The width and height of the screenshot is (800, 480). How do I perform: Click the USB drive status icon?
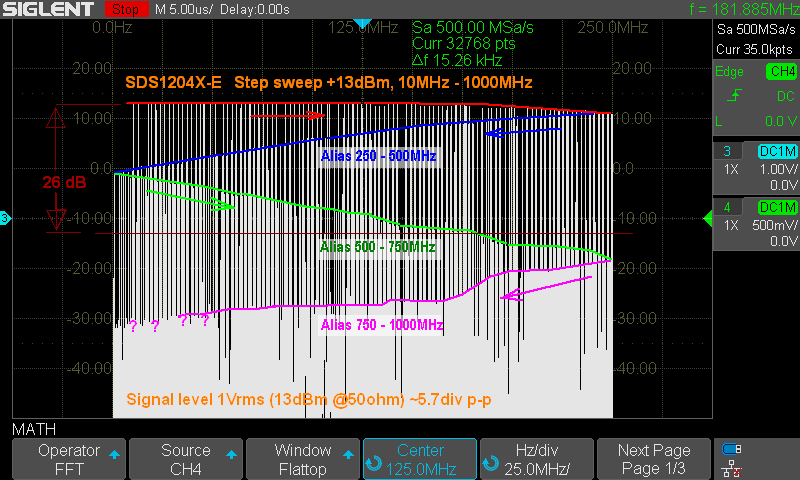pyautogui.click(x=732, y=449)
